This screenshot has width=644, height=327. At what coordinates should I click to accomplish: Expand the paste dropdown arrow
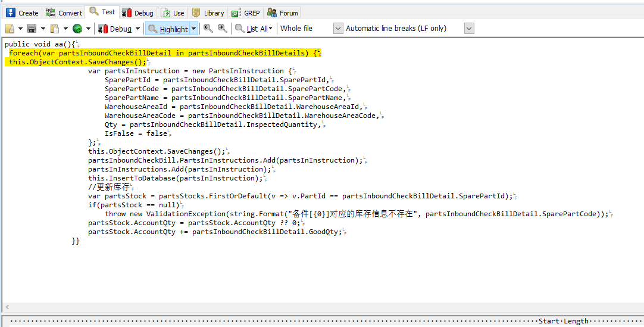pyautogui.click(x=65, y=29)
